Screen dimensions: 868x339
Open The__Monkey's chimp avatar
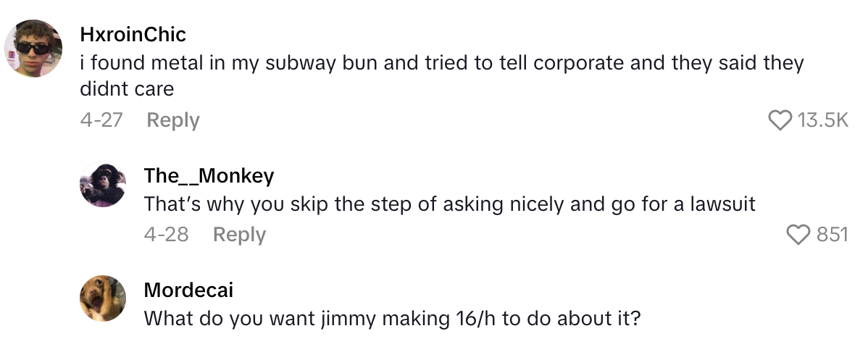point(104,184)
